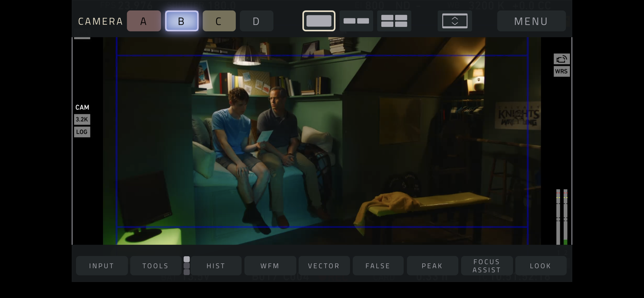The image size is (644, 298).
Task: Open the LOOK settings
Action: (541, 266)
